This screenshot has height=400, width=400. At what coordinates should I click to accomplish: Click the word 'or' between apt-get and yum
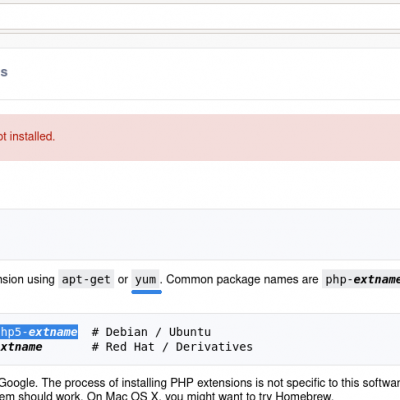click(x=123, y=279)
